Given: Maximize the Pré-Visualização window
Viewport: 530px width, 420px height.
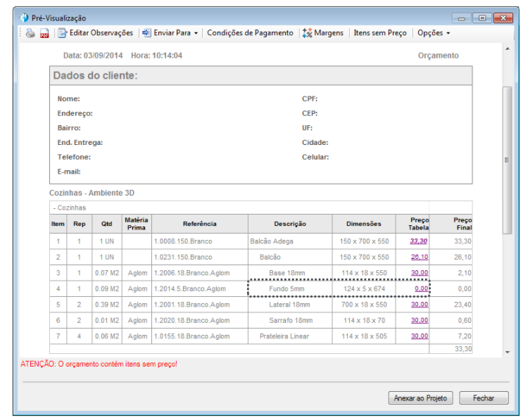Looking at the screenshot, I should pyautogui.click(x=482, y=18).
